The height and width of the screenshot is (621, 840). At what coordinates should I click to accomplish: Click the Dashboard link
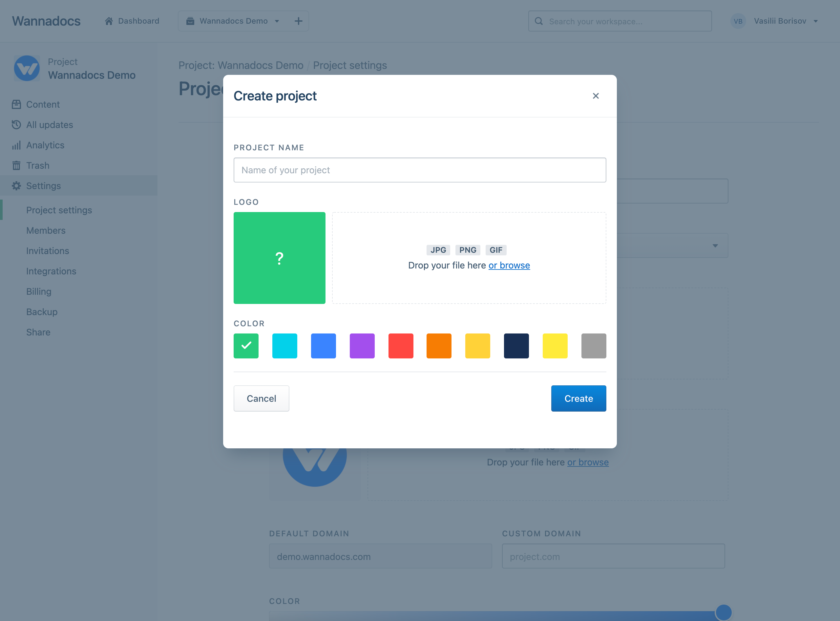click(132, 21)
